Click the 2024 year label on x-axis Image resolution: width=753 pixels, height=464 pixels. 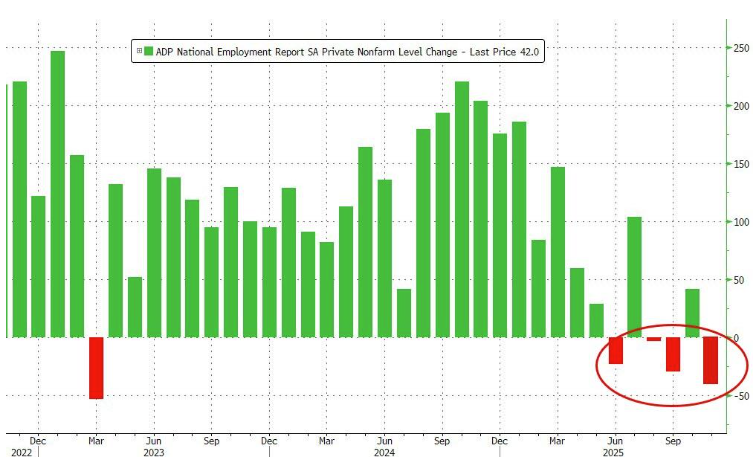point(384,452)
